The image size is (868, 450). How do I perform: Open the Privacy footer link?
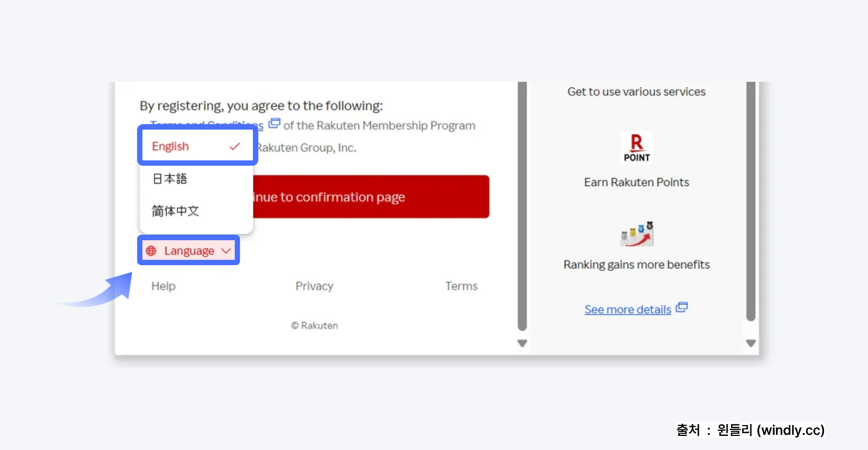pos(314,286)
